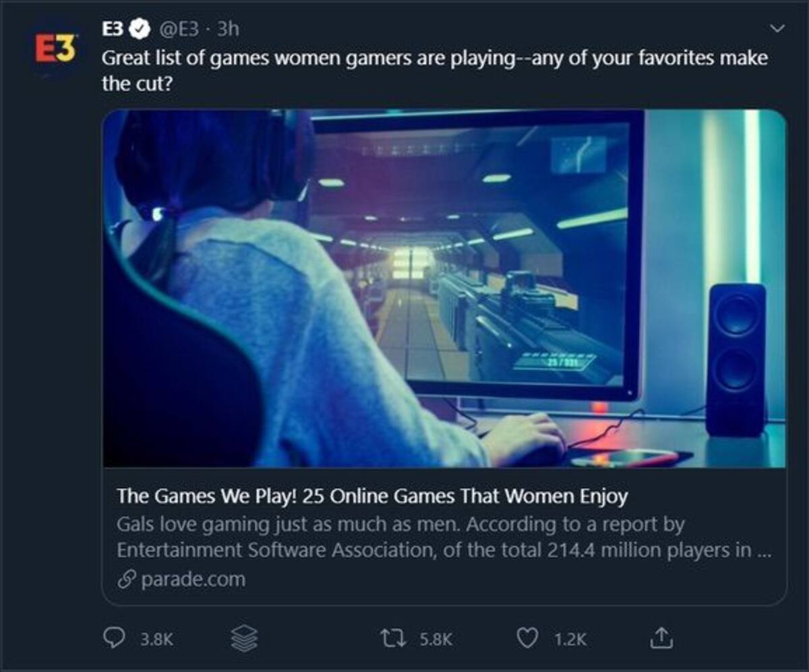Open the gamer photo card preview image
This screenshot has height=672, width=809.
444,288
